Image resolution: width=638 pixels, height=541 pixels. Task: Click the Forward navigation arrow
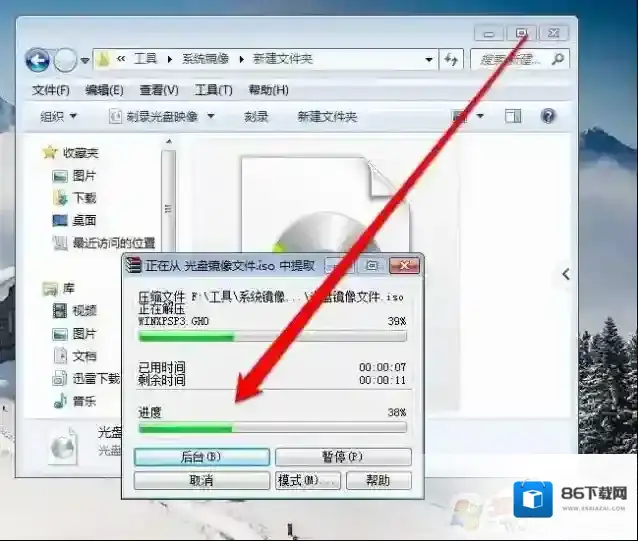click(65, 60)
